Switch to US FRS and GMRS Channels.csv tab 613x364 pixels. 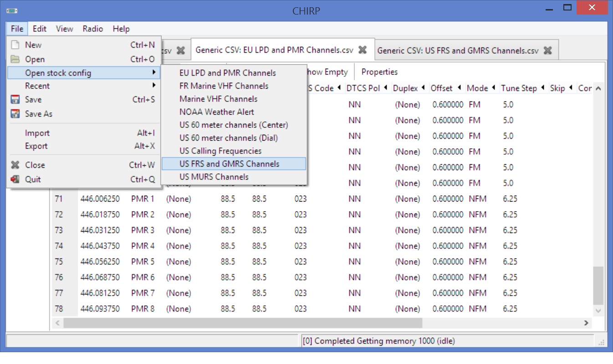click(458, 51)
